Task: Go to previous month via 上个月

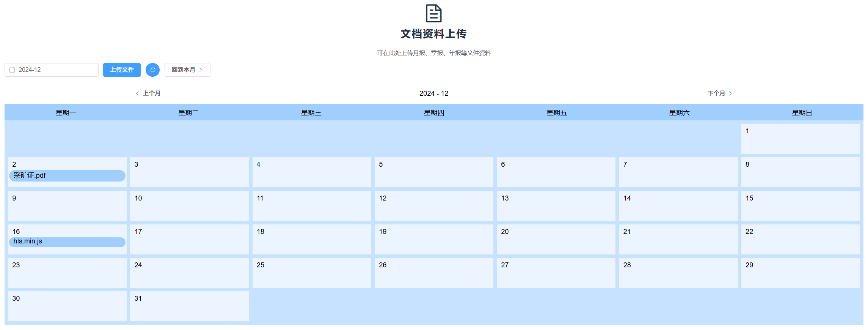Action: (151, 93)
